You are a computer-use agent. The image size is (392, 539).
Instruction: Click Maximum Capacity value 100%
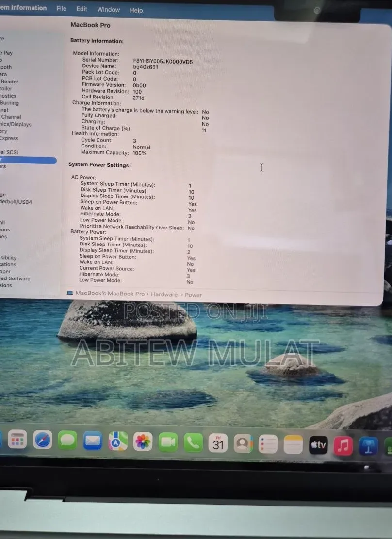click(x=140, y=153)
